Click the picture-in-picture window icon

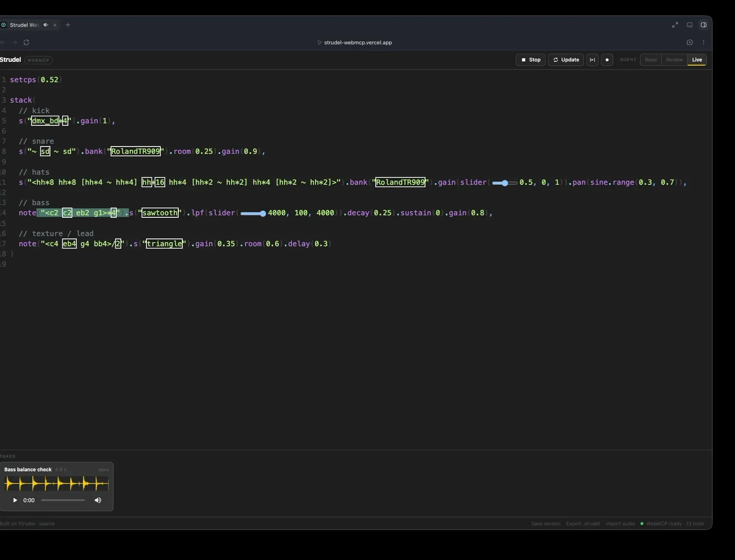point(690,25)
